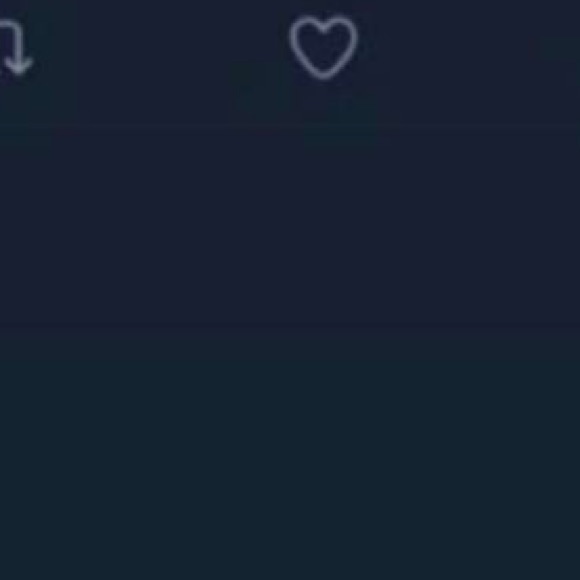Choose the retweet action in tweet bar
580x580 pixels.
tap(15, 47)
